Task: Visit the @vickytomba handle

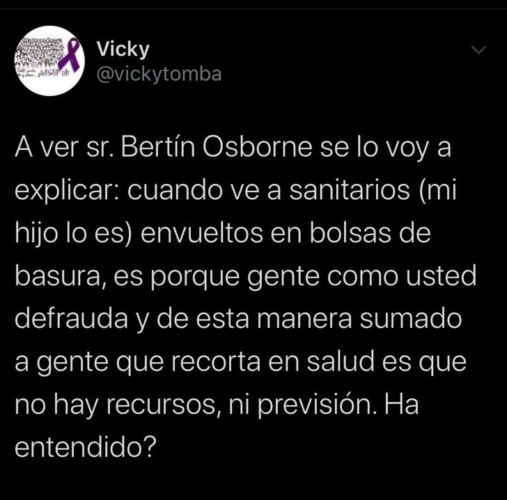Action: pos(159,74)
